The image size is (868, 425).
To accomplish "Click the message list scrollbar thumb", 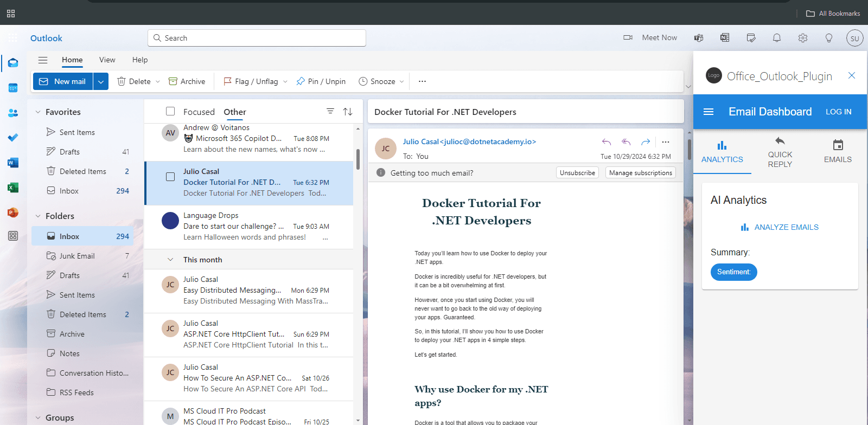I will coord(358,159).
